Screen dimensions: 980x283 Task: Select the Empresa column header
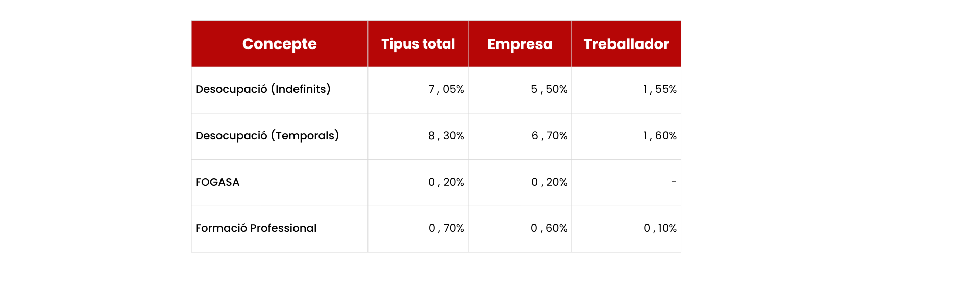pos(520,44)
